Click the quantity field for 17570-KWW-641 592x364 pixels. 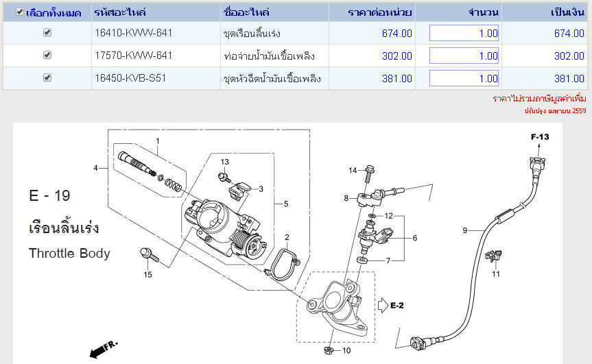[464, 56]
